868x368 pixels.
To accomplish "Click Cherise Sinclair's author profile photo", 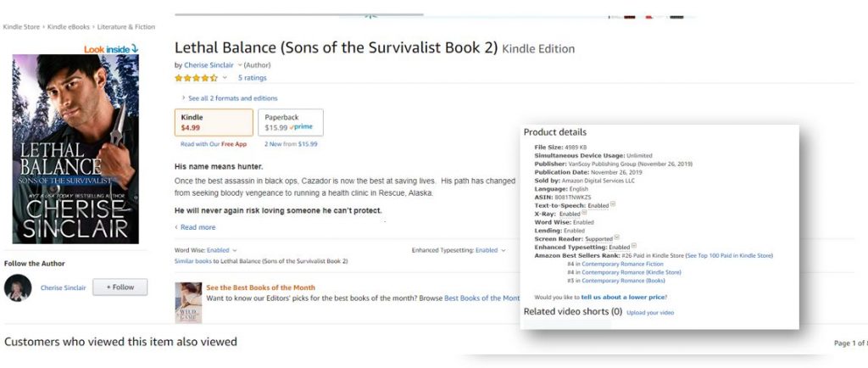I will (17, 288).
